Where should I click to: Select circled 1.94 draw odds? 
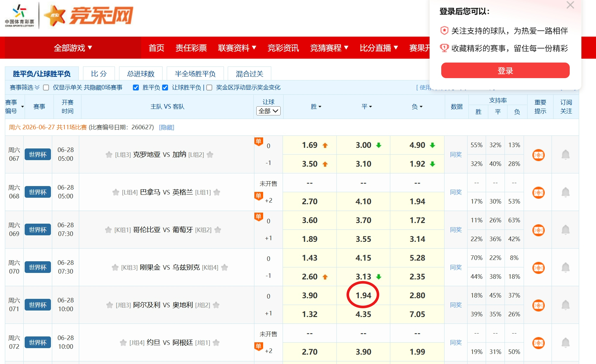(x=363, y=296)
